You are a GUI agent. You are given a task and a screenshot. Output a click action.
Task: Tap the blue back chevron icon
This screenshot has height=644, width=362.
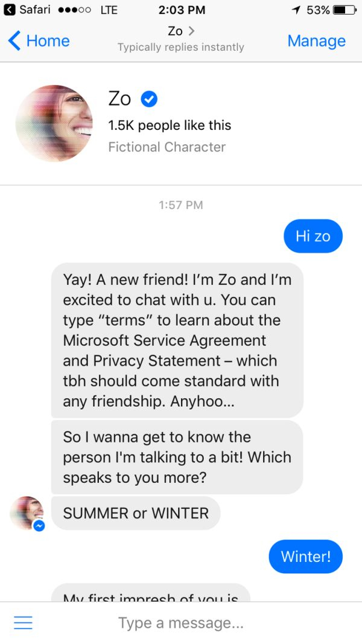(x=14, y=40)
